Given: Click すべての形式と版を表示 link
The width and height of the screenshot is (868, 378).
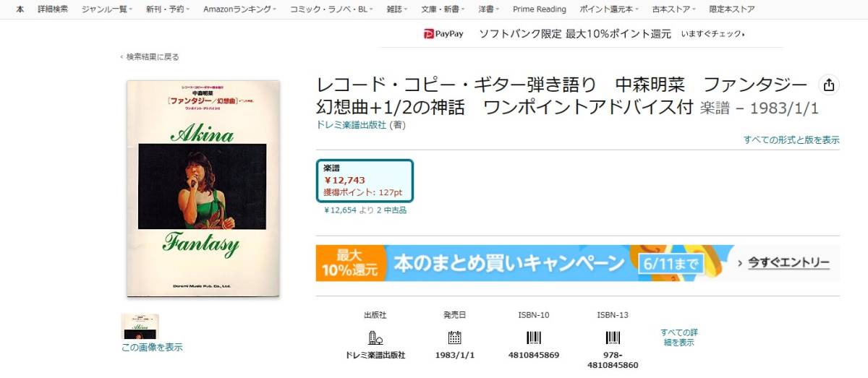Looking at the screenshot, I should pos(791,139).
